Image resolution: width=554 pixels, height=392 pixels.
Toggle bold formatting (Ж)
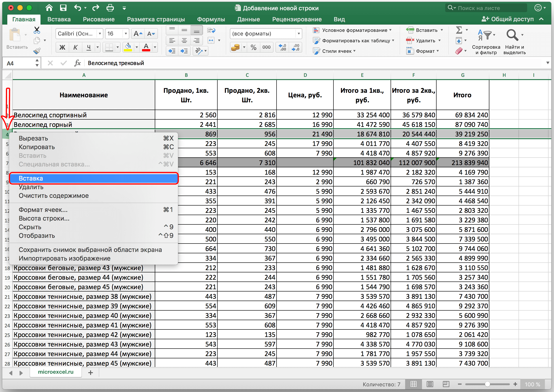pos(62,47)
